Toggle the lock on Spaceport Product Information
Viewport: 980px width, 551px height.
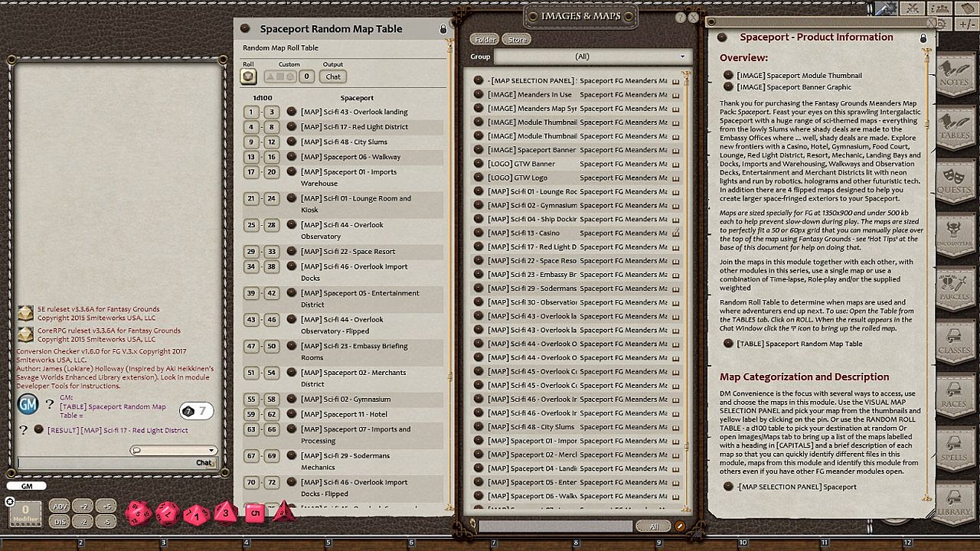[923, 37]
